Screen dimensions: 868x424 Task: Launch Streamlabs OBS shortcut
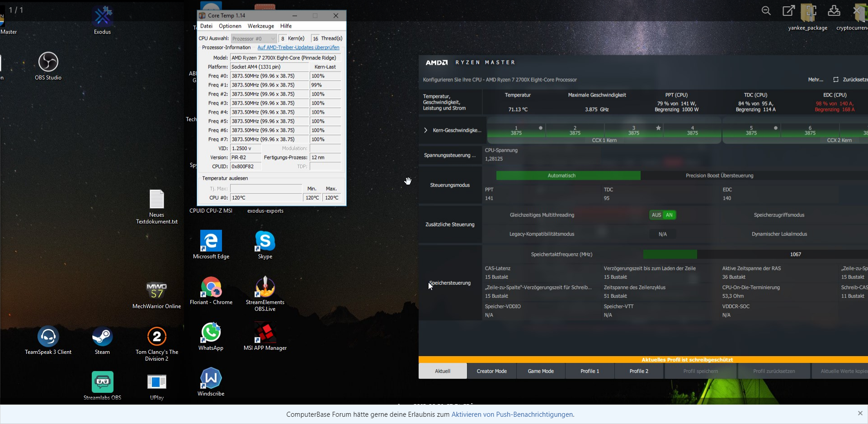point(103,386)
